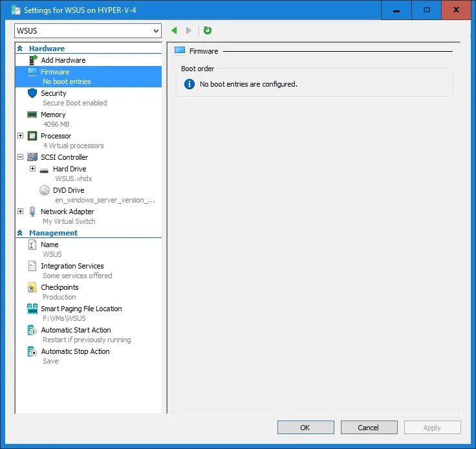
Task: Click the Cancel button
Action: 369,428
